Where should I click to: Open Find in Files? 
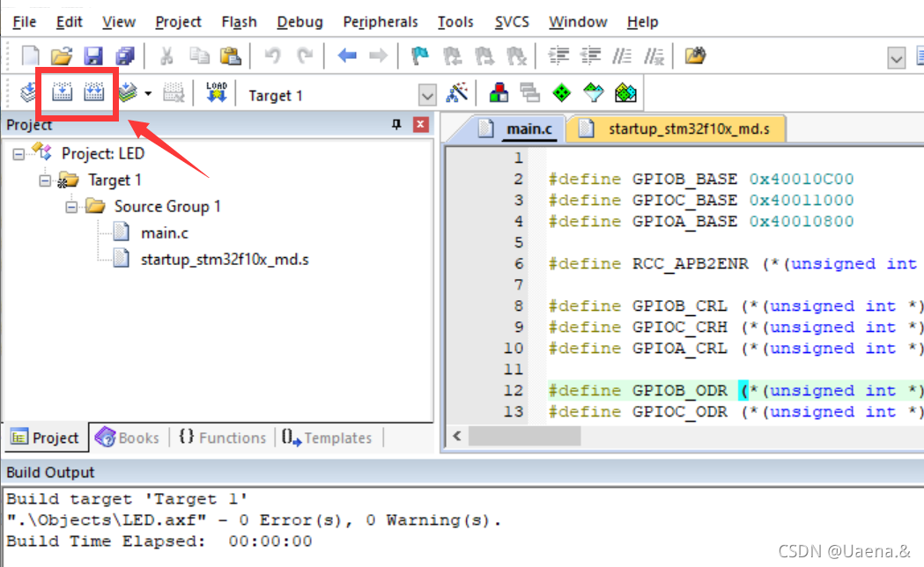695,56
